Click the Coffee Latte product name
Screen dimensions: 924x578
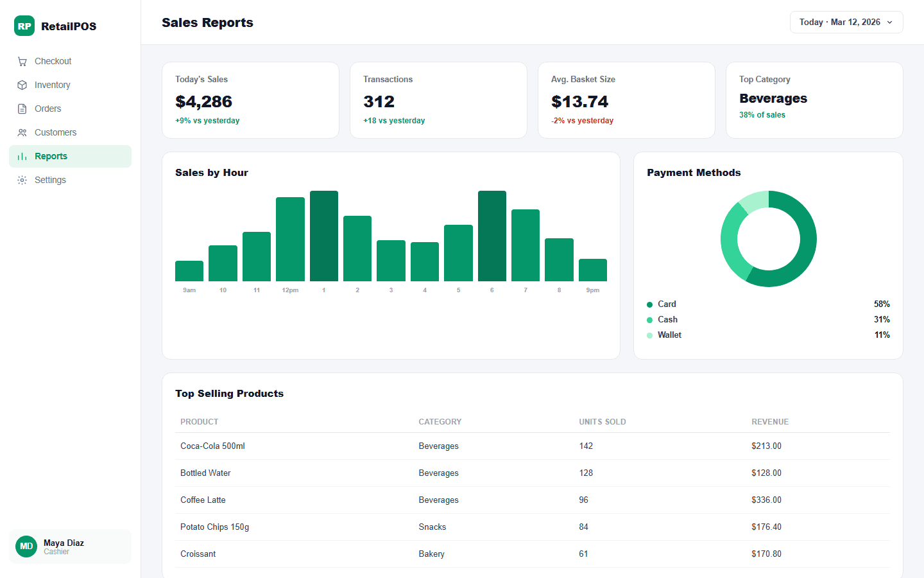coord(203,500)
